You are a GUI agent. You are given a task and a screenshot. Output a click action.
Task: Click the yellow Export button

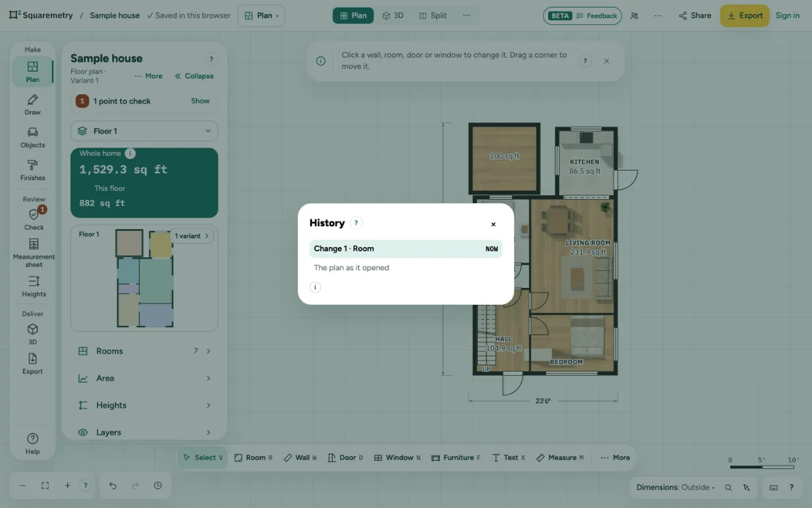[x=744, y=16]
